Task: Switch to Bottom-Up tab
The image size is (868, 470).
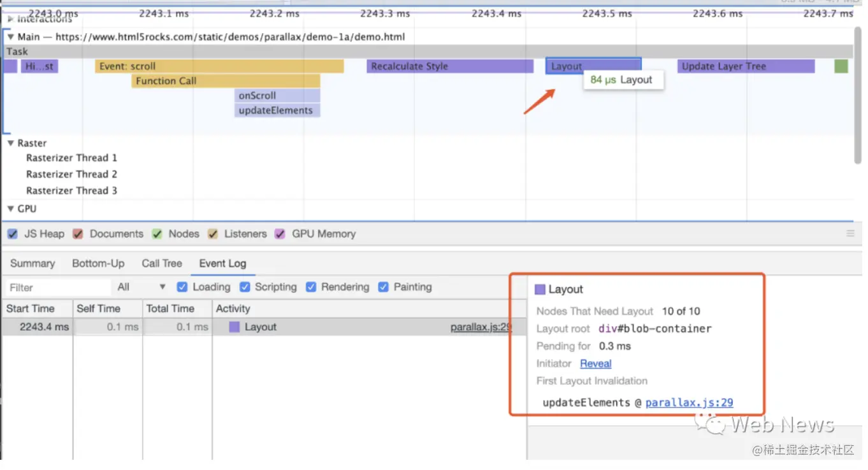Action: [x=98, y=264]
